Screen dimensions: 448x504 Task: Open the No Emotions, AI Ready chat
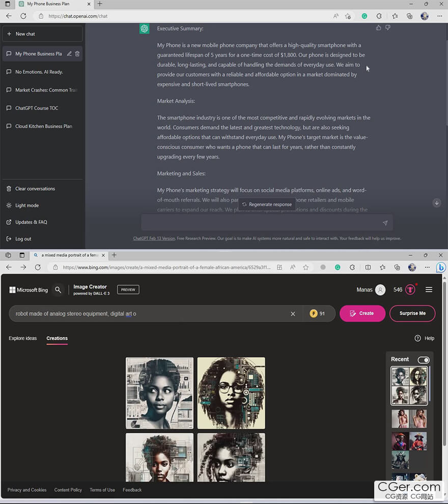click(42, 72)
